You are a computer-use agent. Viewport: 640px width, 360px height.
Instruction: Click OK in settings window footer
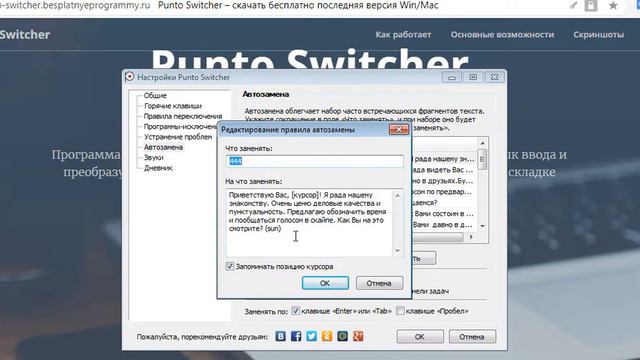pos(420,337)
